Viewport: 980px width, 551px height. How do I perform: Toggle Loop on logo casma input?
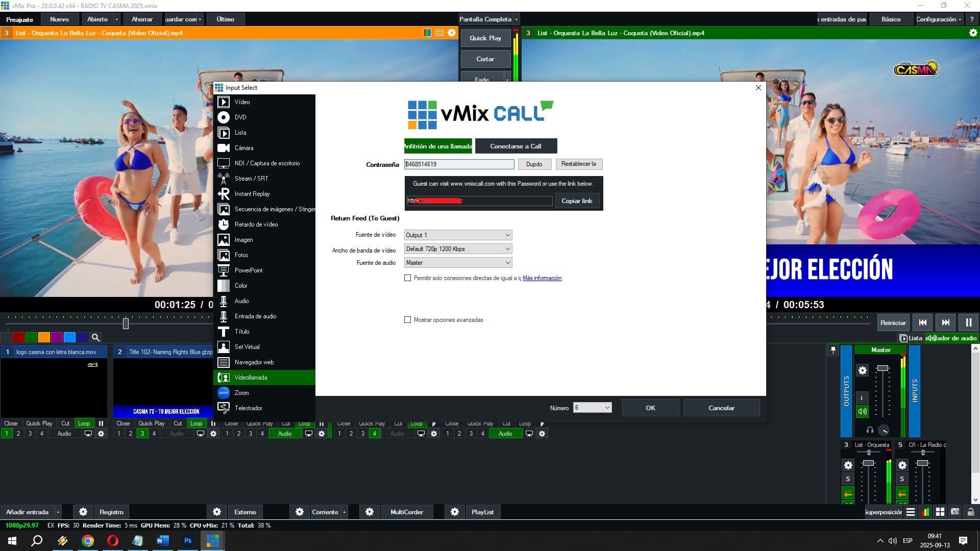(x=84, y=423)
